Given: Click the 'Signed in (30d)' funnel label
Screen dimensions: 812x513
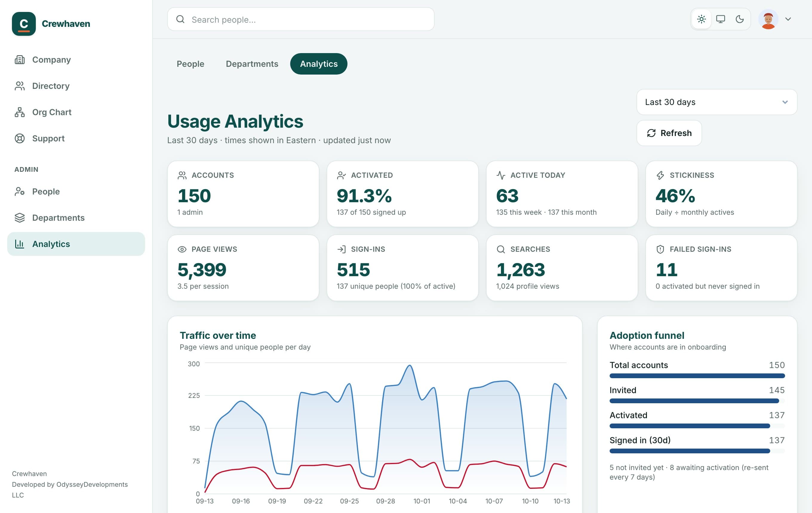Looking at the screenshot, I should [640, 440].
